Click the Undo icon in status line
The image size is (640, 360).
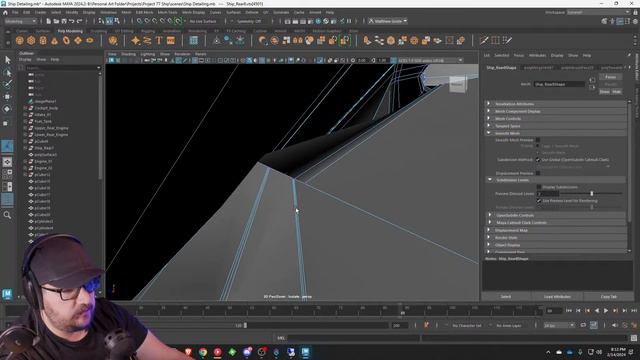point(72,21)
